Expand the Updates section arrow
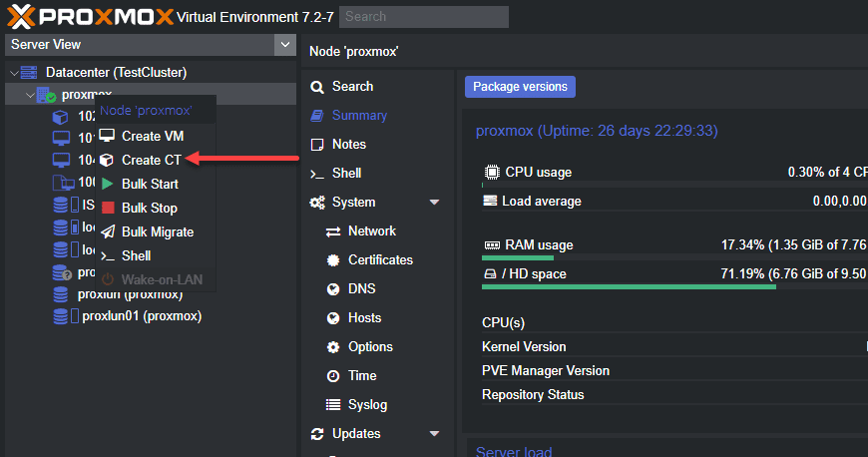 434,434
